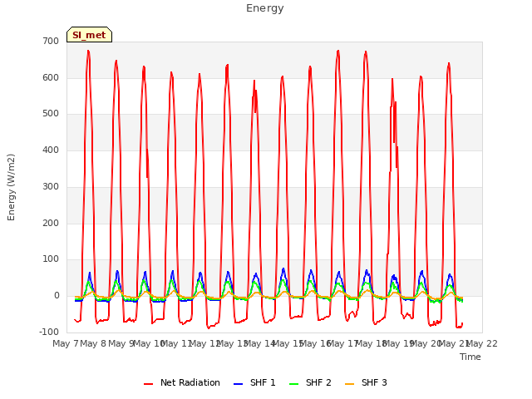Click the Energy chart title
Image resolution: width=532 pixels, height=399 pixels.
tap(265, 8)
